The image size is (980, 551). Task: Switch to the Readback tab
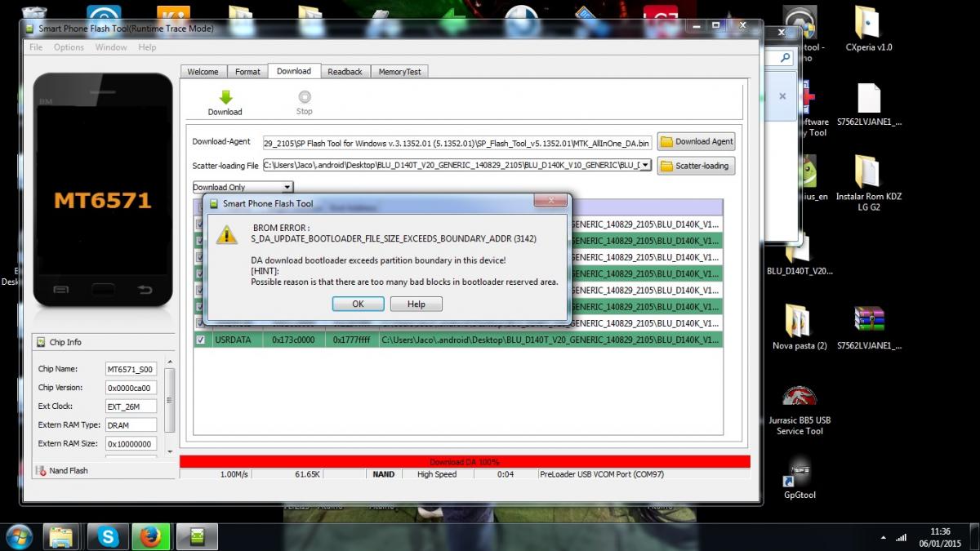click(345, 72)
